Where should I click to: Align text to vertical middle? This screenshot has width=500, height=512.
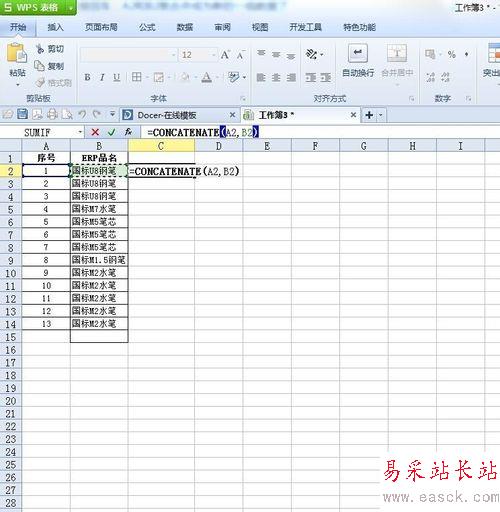276,54
